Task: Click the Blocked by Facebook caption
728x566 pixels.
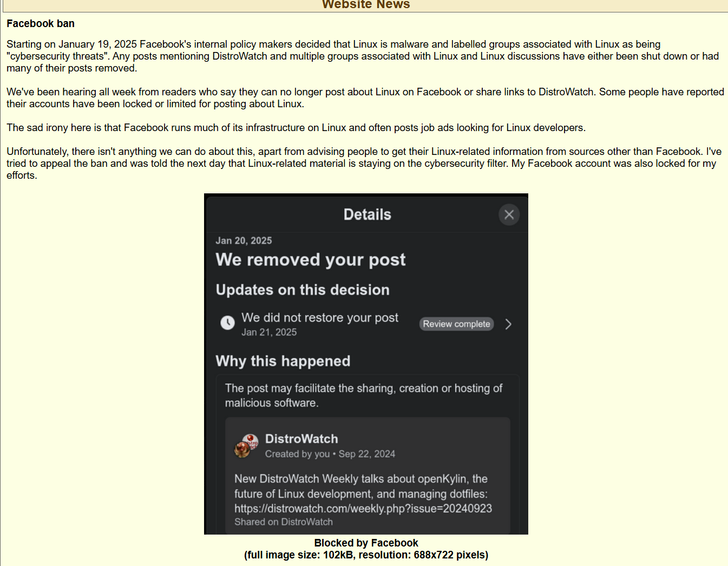Action: click(366, 543)
